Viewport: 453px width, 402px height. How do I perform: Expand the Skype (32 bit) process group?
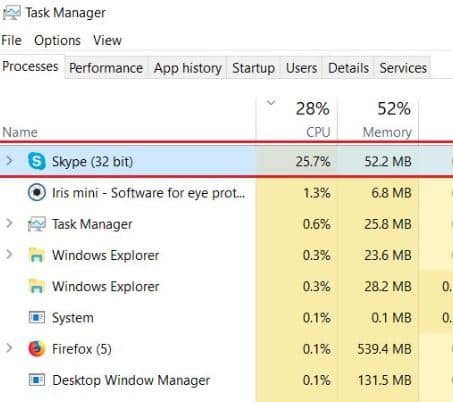coord(9,161)
